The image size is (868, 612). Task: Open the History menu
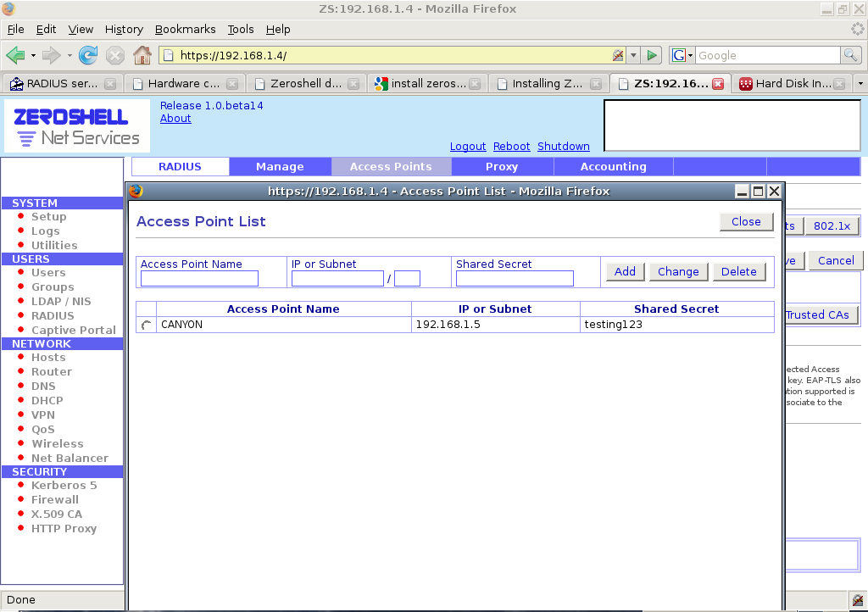124,30
